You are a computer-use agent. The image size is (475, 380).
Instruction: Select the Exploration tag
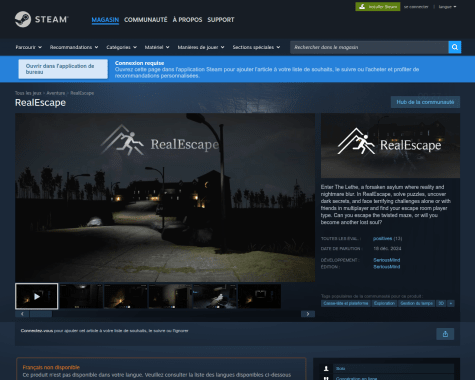[384, 303]
